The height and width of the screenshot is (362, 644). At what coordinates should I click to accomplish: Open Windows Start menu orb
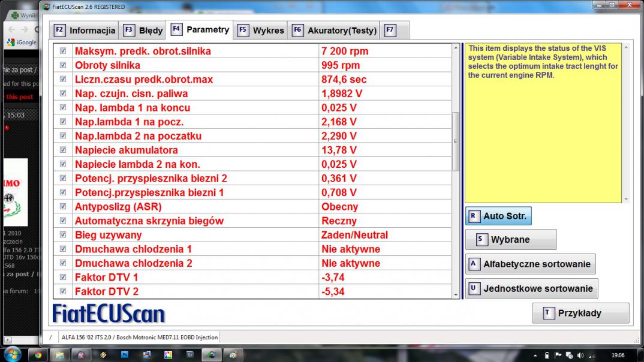(12, 354)
